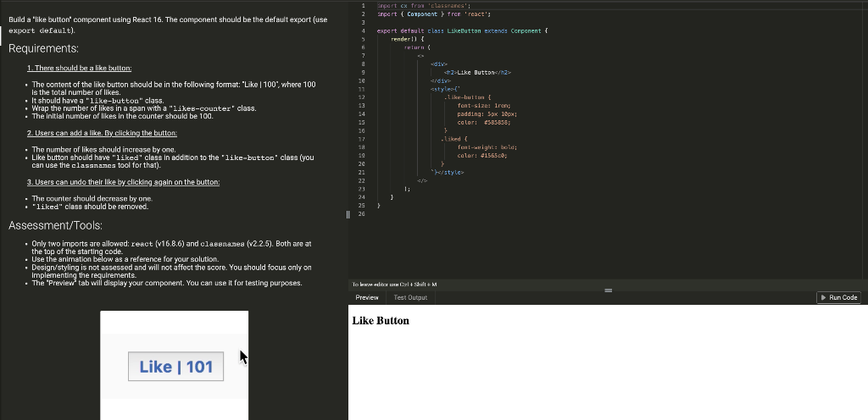Screen dimensions: 868x420
Task: Click the 'export default class LikeButton' line
Action: [462, 31]
